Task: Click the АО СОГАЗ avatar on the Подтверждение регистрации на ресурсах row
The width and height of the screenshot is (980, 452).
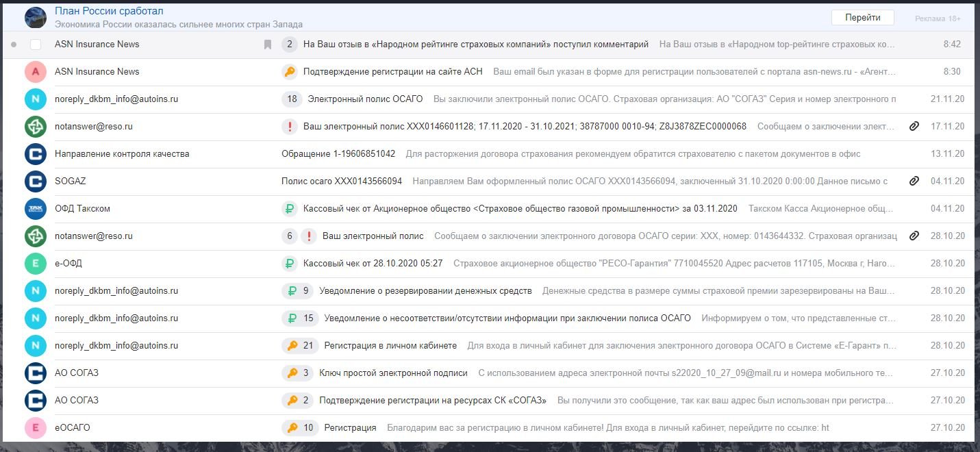Action: coord(36,401)
